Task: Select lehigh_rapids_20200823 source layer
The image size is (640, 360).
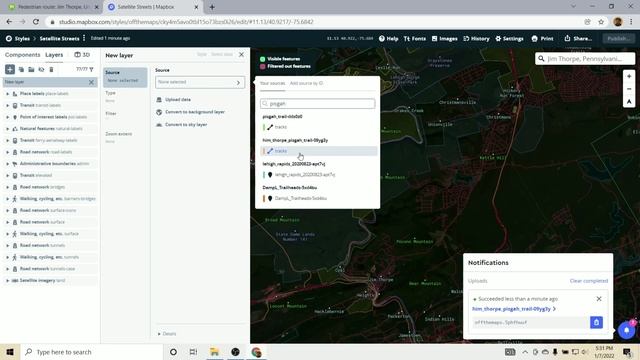Action: point(318,175)
